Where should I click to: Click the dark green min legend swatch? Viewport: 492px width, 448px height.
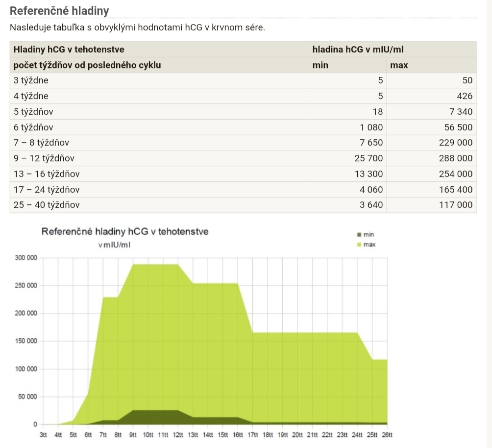click(359, 235)
